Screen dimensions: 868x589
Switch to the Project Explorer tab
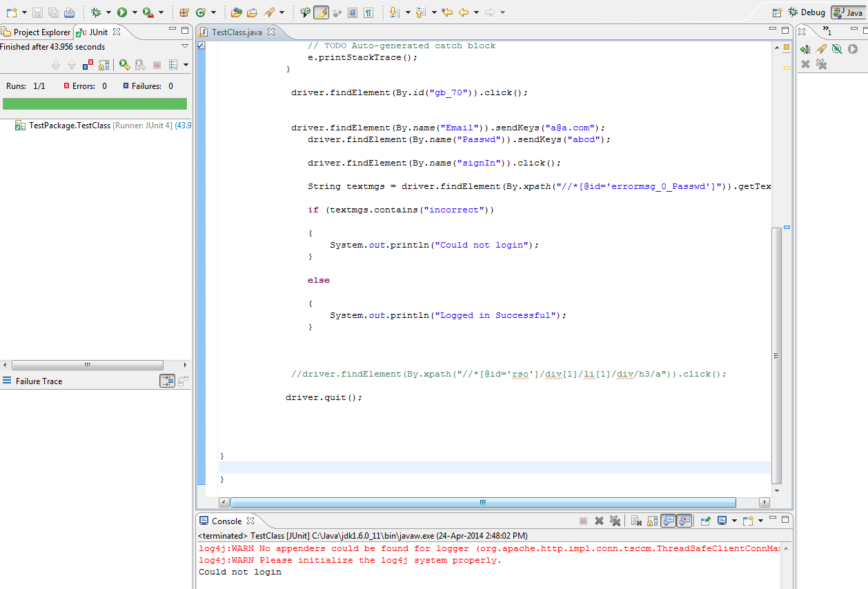[x=36, y=32]
